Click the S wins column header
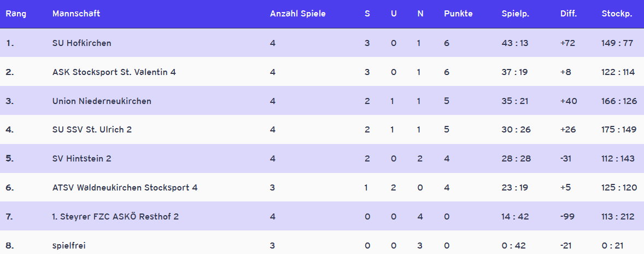This screenshot has width=644, height=254. [x=367, y=14]
